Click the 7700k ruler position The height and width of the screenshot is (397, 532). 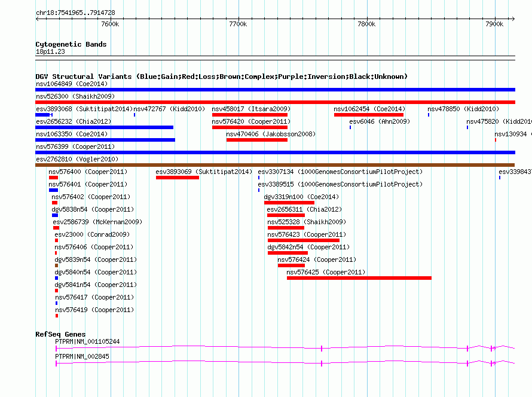click(x=238, y=24)
